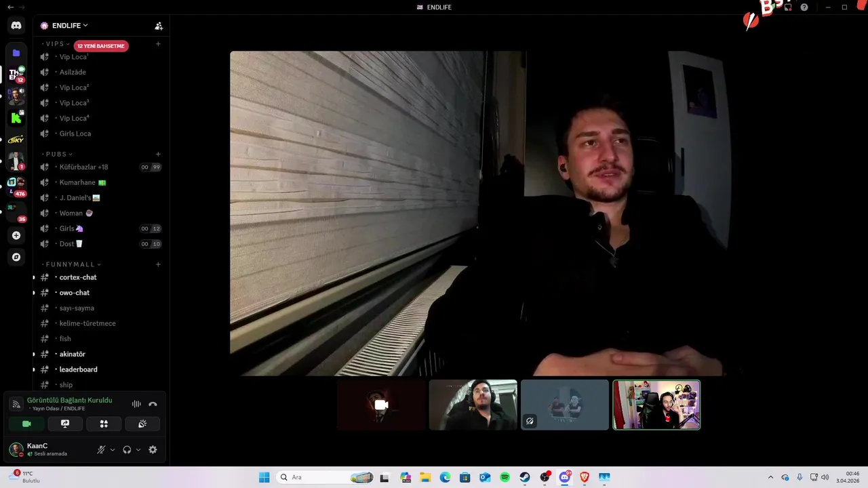Toggle camera with green video button
The height and width of the screenshot is (488, 868).
pyautogui.click(x=26, y=424)
